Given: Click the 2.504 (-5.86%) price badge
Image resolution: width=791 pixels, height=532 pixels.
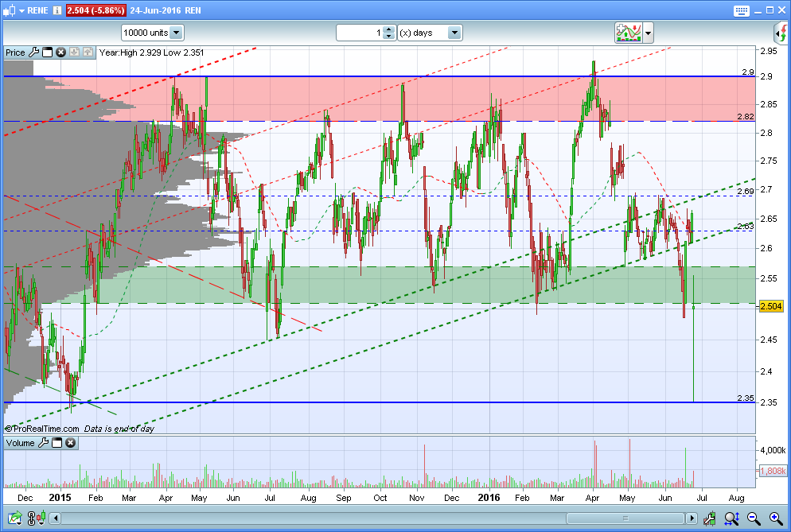Looking at the screenshot, I should 95,10.
